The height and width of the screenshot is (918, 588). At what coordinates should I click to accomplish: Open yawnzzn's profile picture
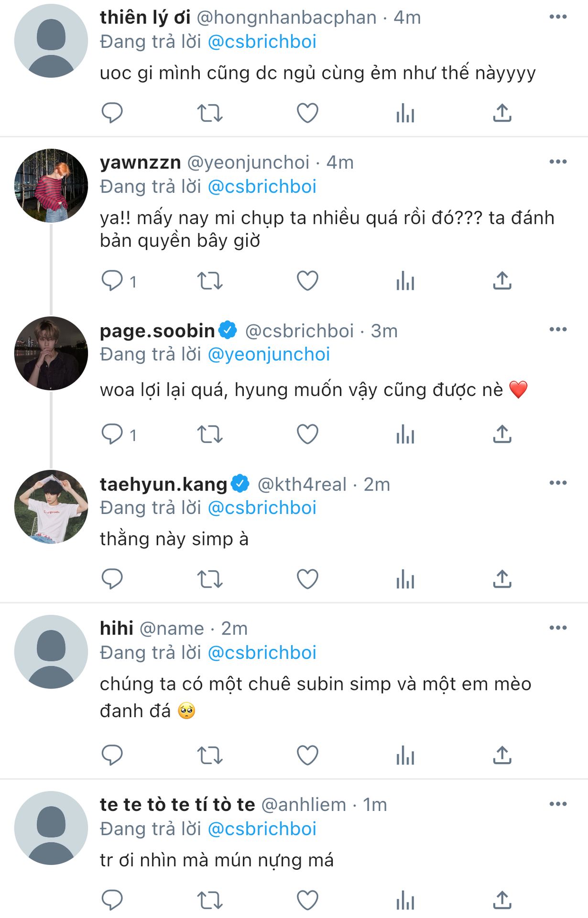point(51,186)
